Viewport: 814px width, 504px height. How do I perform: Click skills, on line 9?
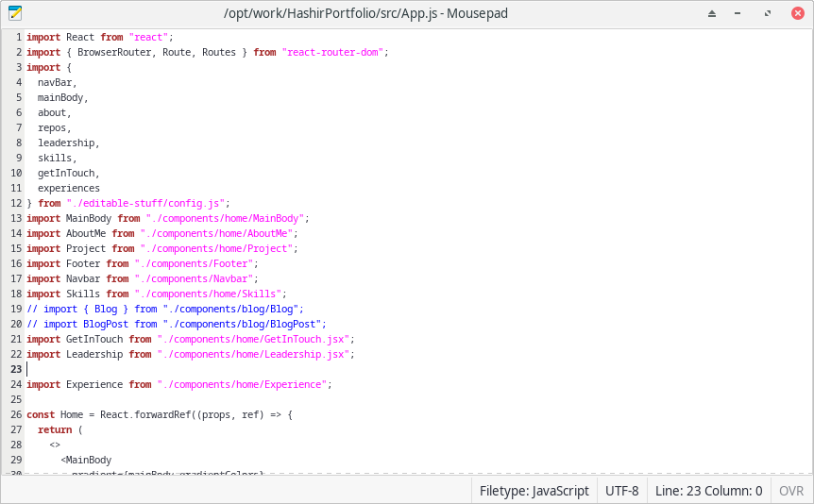[57, 158]
